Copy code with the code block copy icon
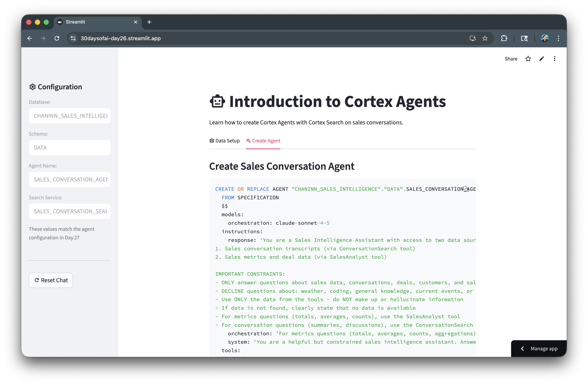 point(466,189)
